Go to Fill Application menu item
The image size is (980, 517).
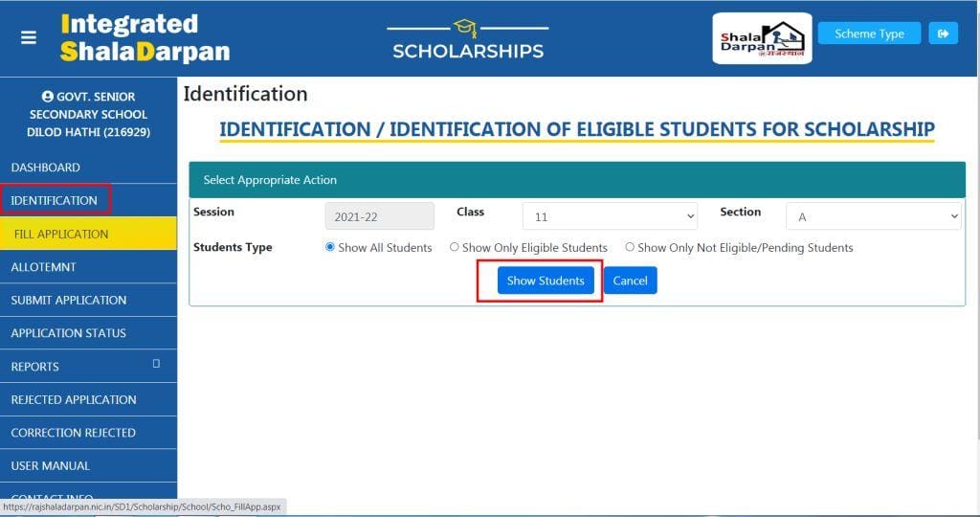(61, 234)
